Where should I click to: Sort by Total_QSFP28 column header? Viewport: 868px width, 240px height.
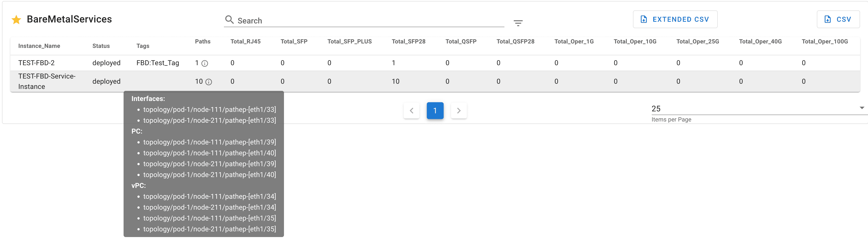coord(515,41)
